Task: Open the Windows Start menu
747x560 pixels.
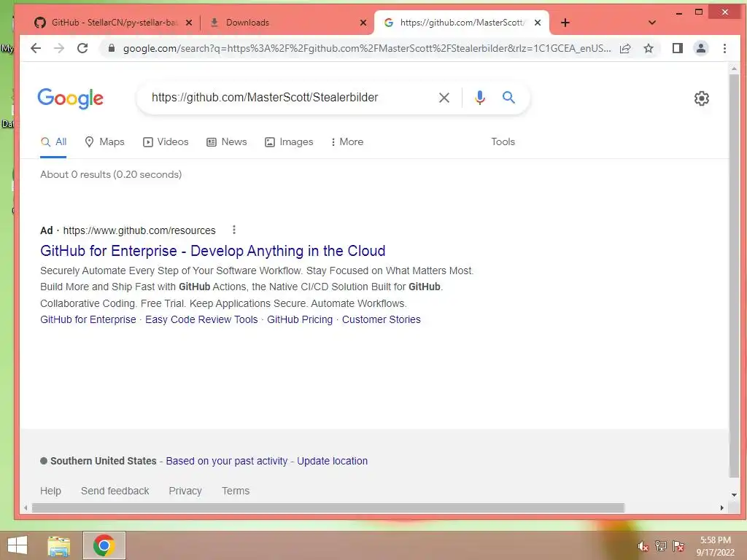Action: (x=18, y=545)
